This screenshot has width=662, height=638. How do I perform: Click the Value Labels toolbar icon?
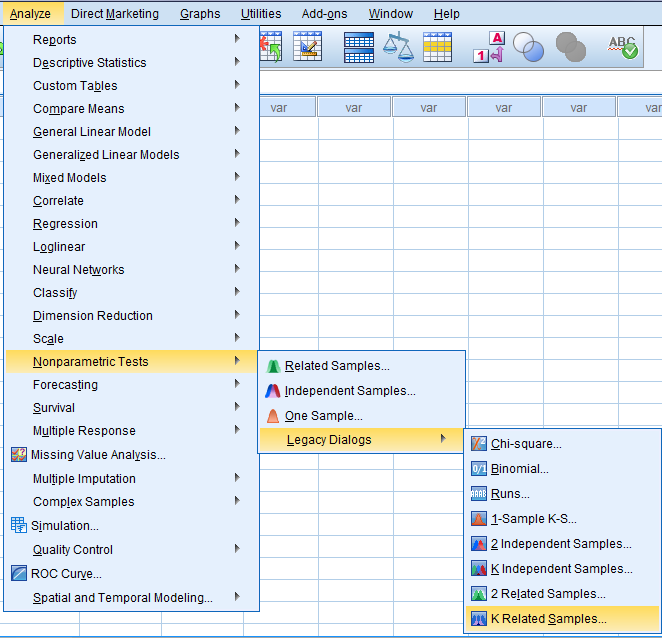(489, 47)
